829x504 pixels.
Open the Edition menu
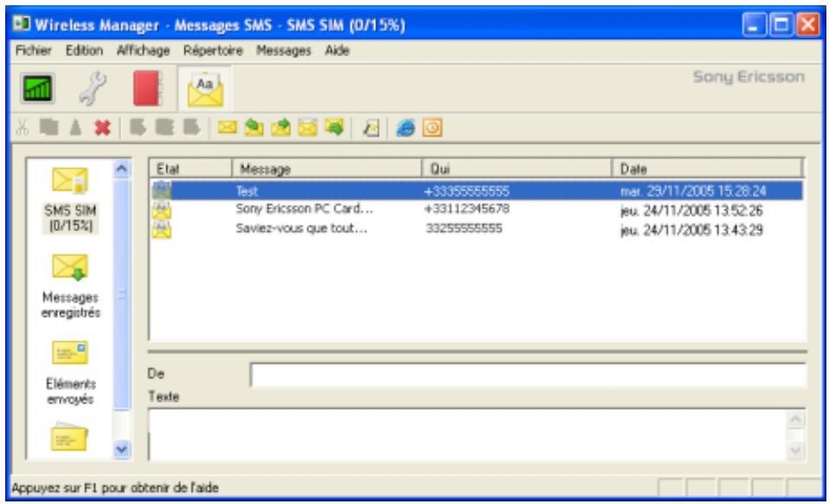coord(84,51)
